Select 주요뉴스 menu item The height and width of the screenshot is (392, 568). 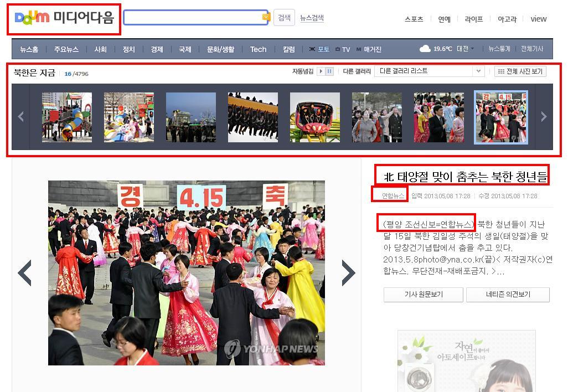(66, 49)
